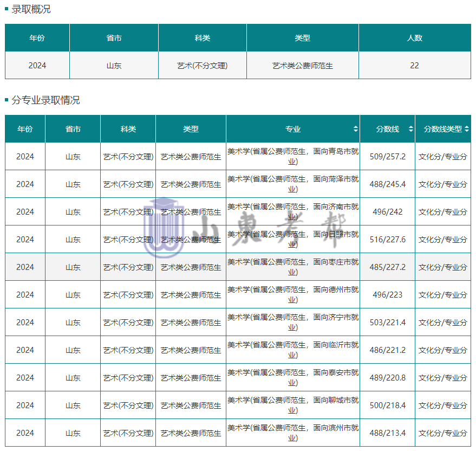Click the sort arrows beside 分数线 header
Screen dimensions: 476x451
411,129
